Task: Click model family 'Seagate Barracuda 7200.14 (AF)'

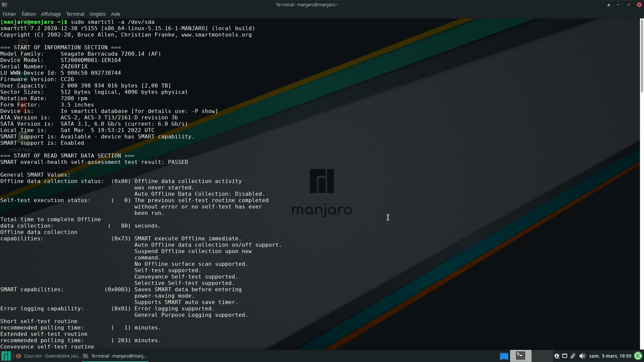Action: pyautogui.click(x=111, y=54)
